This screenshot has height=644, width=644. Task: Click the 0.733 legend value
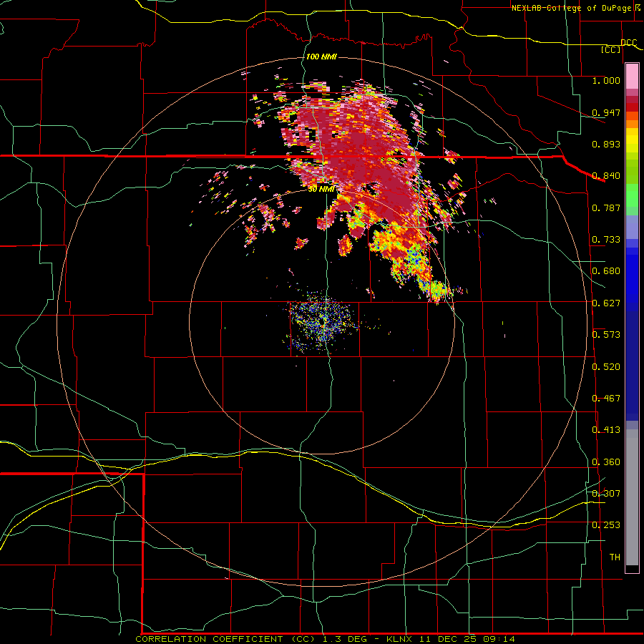[x=606, y=240]
